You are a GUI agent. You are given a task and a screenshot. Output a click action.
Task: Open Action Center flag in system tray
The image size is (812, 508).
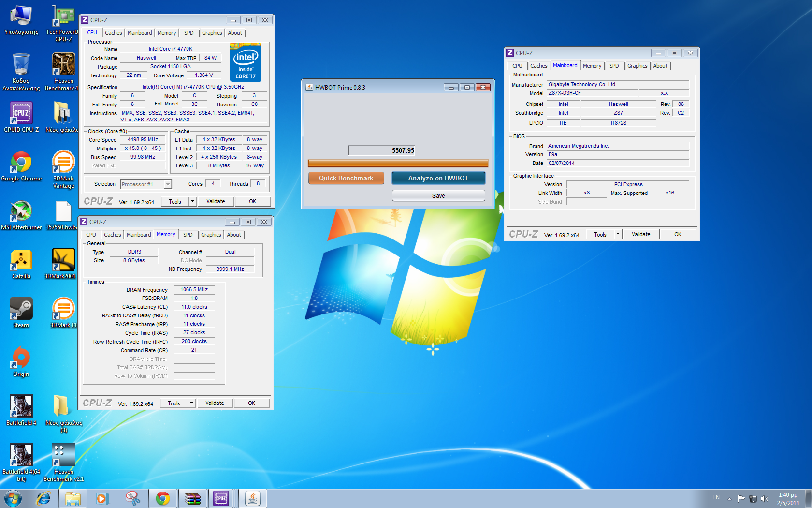(741, 498)
